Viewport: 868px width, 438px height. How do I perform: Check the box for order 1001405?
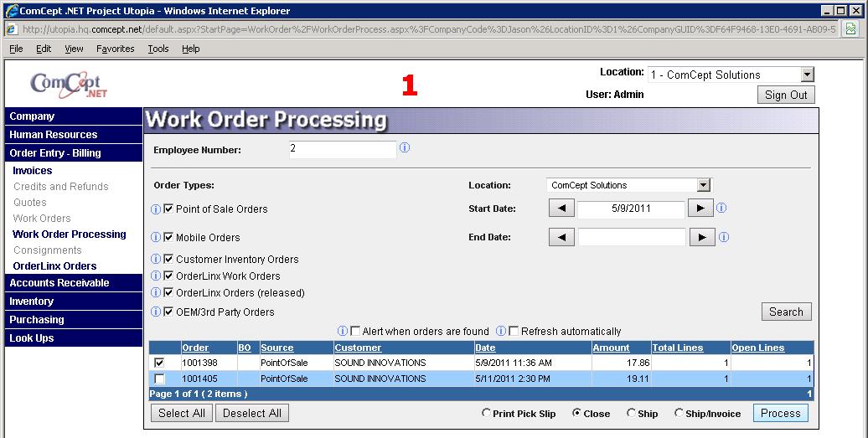pyautogui.click(x=160, y=379)
